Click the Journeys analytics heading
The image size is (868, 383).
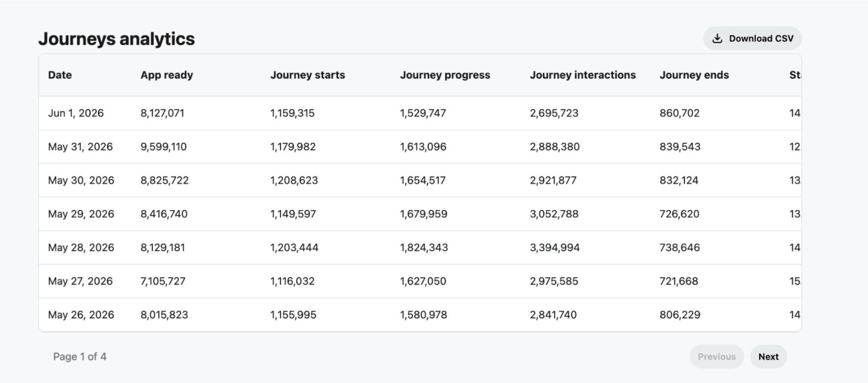click(x=117, y=39)
